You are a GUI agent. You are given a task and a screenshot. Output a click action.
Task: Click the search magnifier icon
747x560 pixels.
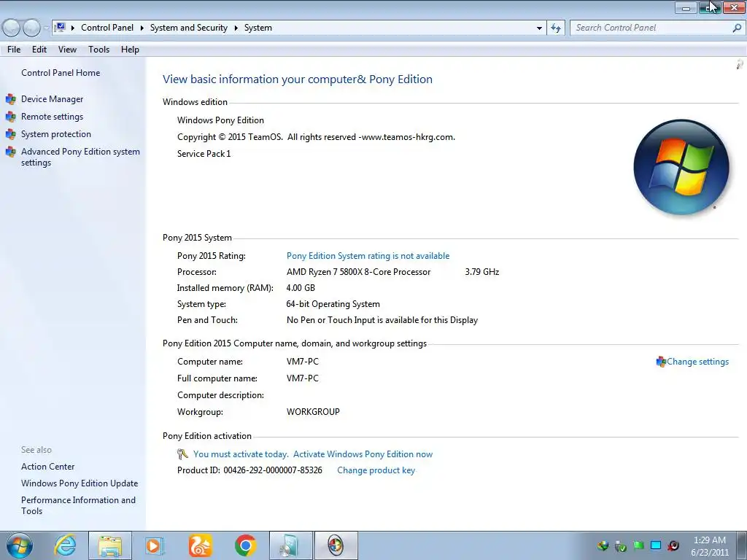pos(737,28)
